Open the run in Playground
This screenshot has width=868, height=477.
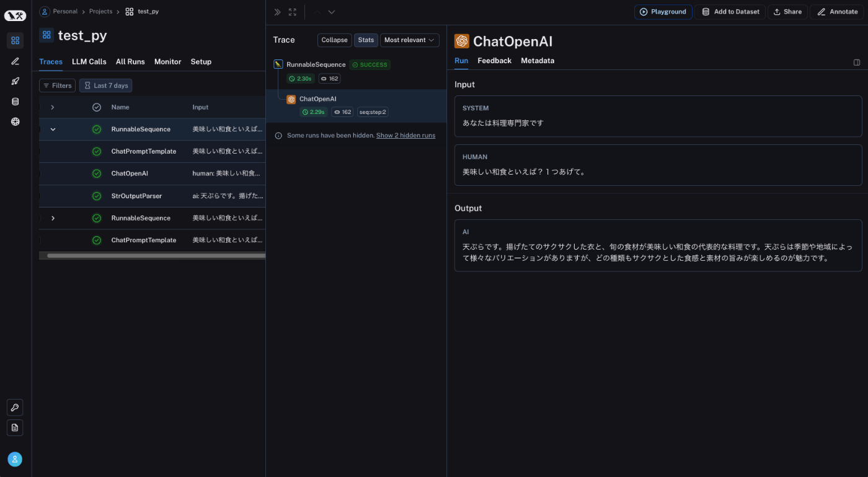663,12
